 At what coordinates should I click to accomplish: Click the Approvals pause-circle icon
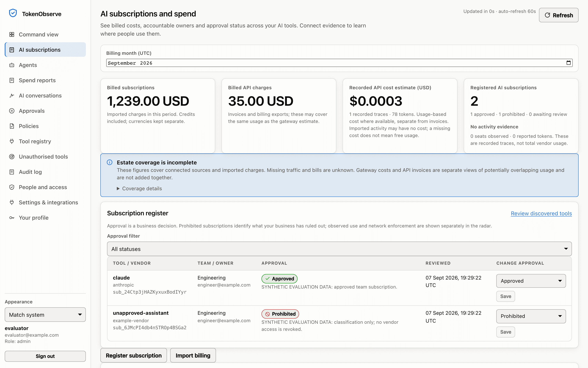coord(12,111)
